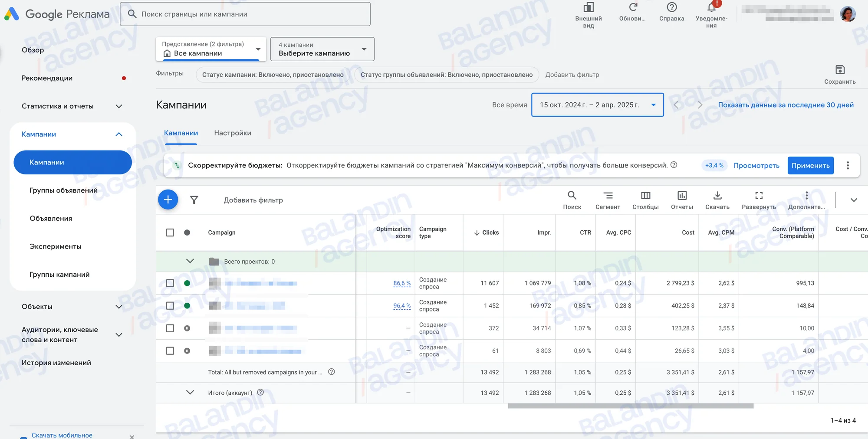The image size is (868, 439).
Task: Click the Сохранить save icon
Action: pyautogui.click(x=840, y=70)
